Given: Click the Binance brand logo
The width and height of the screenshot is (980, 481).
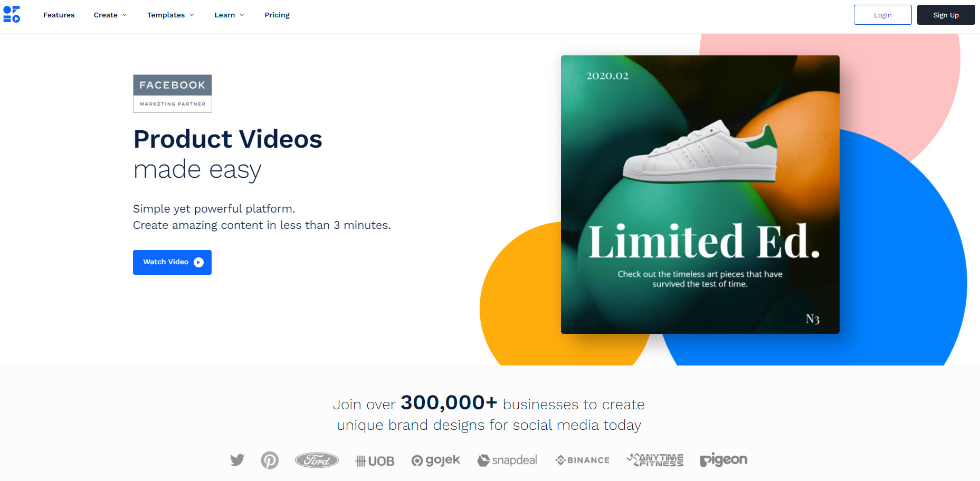Looking at the screenshot, I should (x=582, y=460).
